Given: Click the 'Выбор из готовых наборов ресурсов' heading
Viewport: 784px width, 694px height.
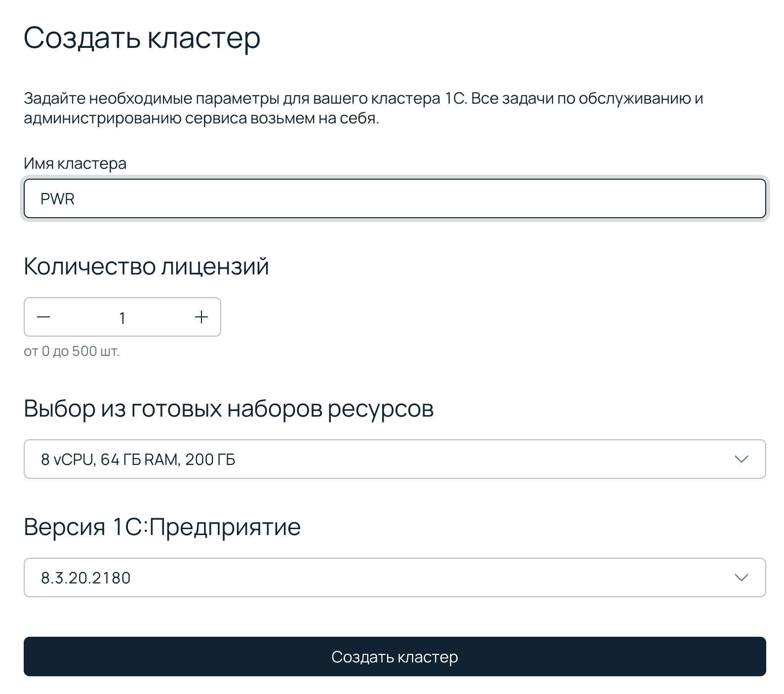Looking at the screenshot, I should coord(229,409).
